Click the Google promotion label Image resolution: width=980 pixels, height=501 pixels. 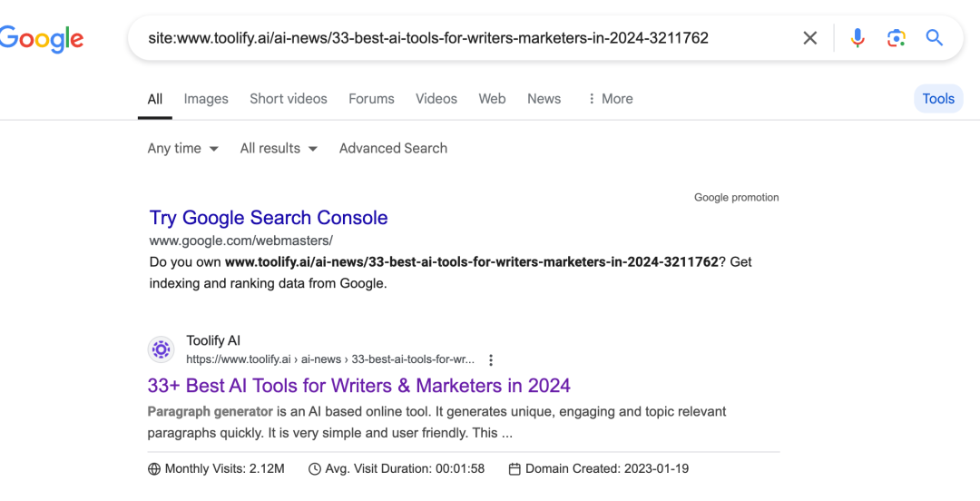coord(736,198)
